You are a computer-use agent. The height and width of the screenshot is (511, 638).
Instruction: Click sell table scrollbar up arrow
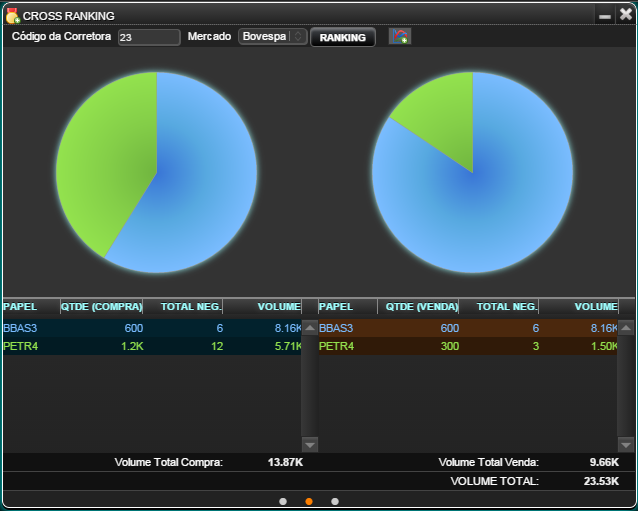626,328
